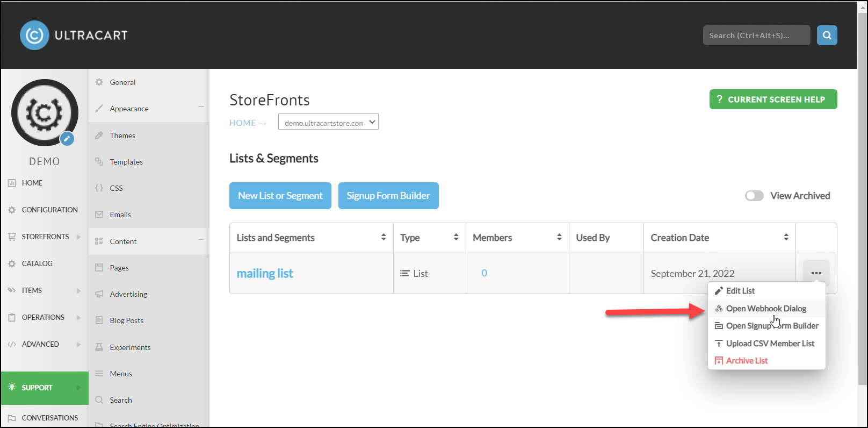The width and height of the screenshot is (868, 428).
Task: Collapse the Appearance section in sidebar
Action: tap(201, 107)
